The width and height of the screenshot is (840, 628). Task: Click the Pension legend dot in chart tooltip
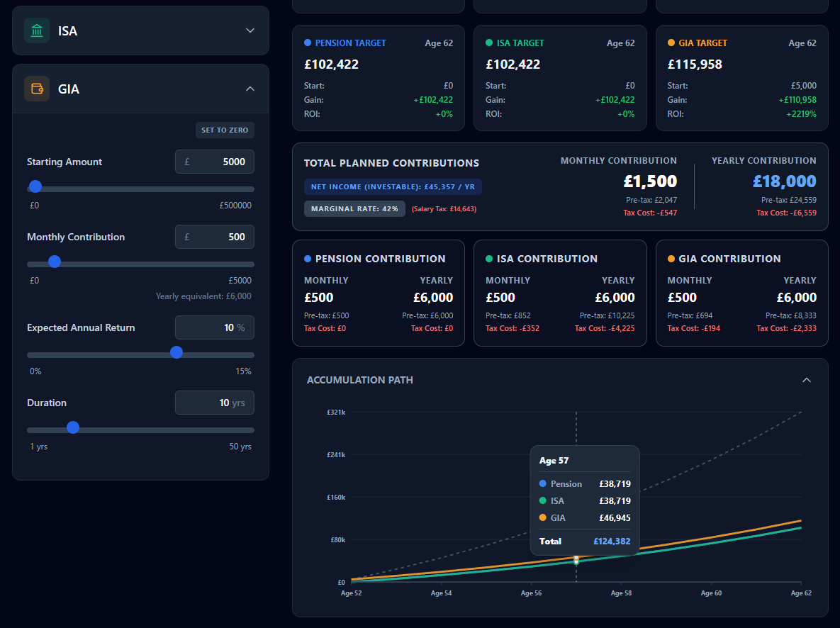pyautogui.click(x=543, y=484)
